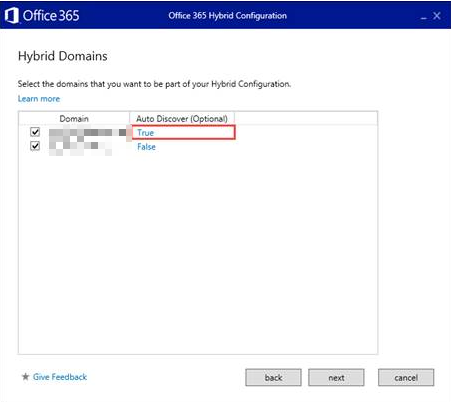Viewport: 451px width, 402px height.
Task: Click the Hybrid Domains heading
Action: point(63,56)
